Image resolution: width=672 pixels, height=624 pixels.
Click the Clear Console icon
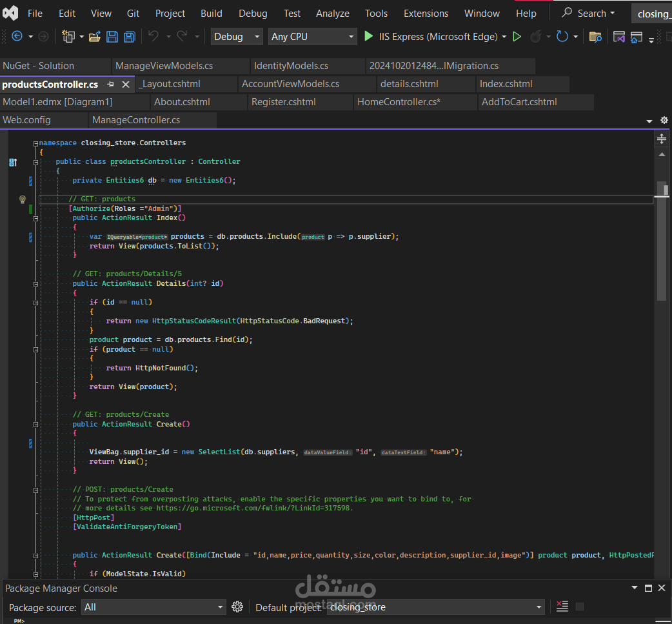click(x=562, y=607)
